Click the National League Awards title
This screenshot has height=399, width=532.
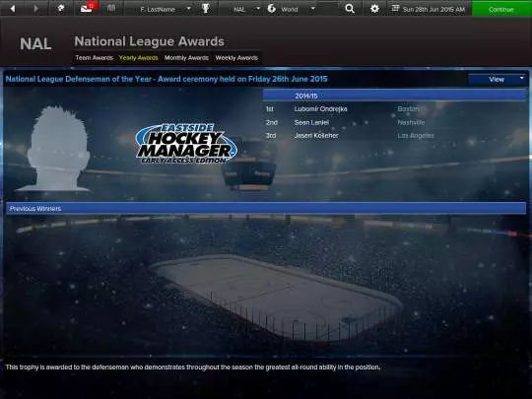click(x=149, y=41)
